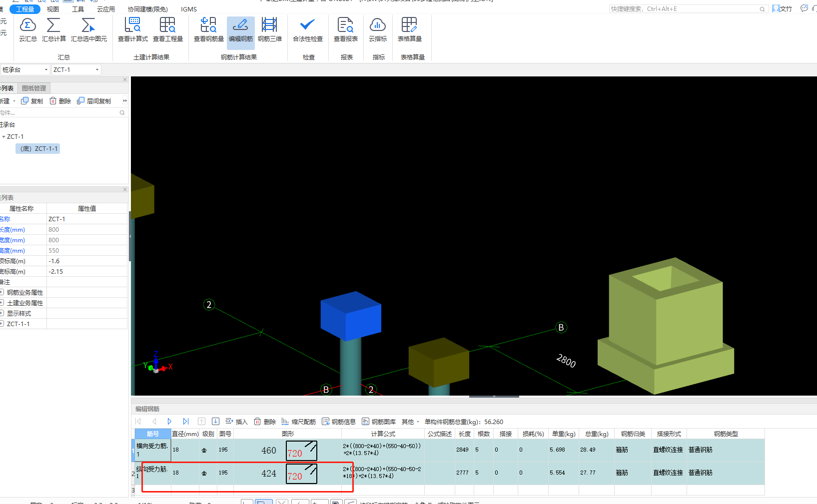The width and height of the screenshot is (817, 504).
Task: Click search magnifier in component search box
Action: (x=122, y=113)
